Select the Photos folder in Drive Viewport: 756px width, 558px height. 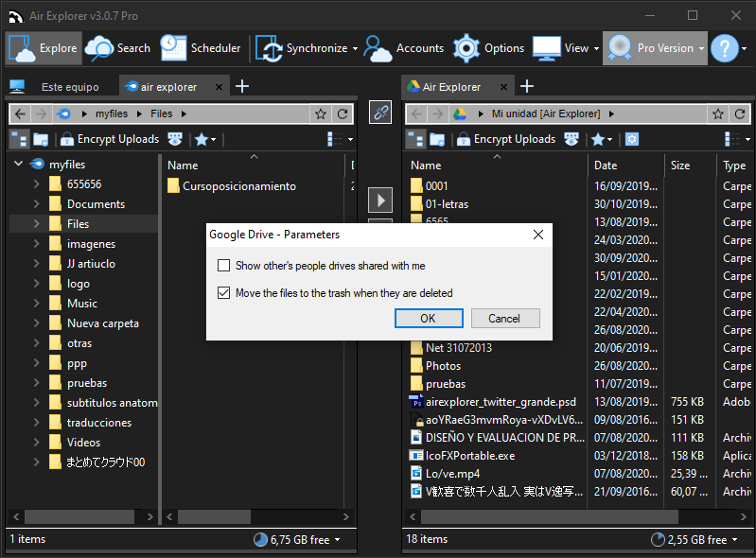click(436, 366)
